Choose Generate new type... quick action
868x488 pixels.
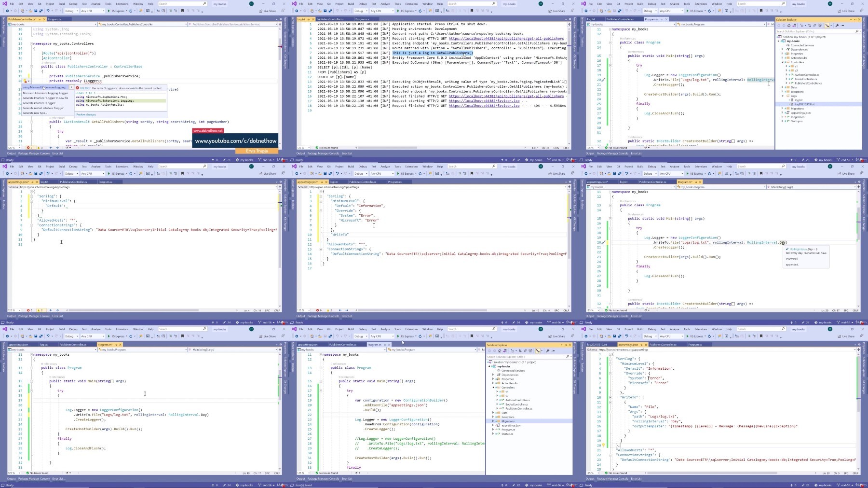35,113
